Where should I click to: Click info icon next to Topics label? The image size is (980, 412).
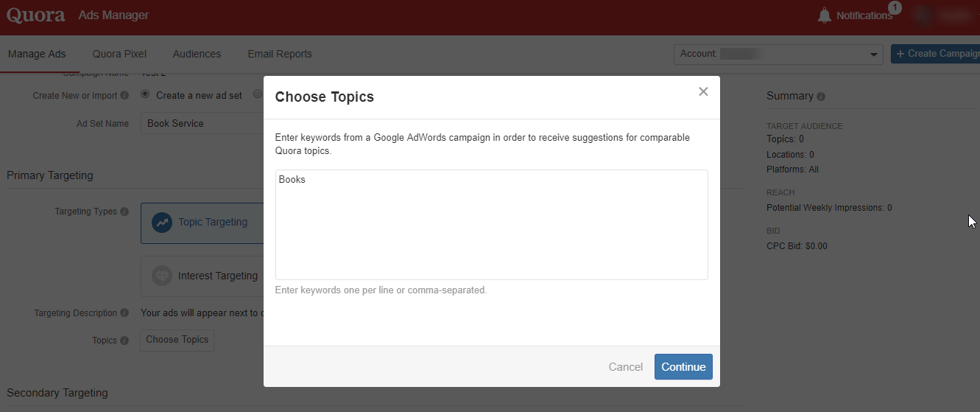124,341
